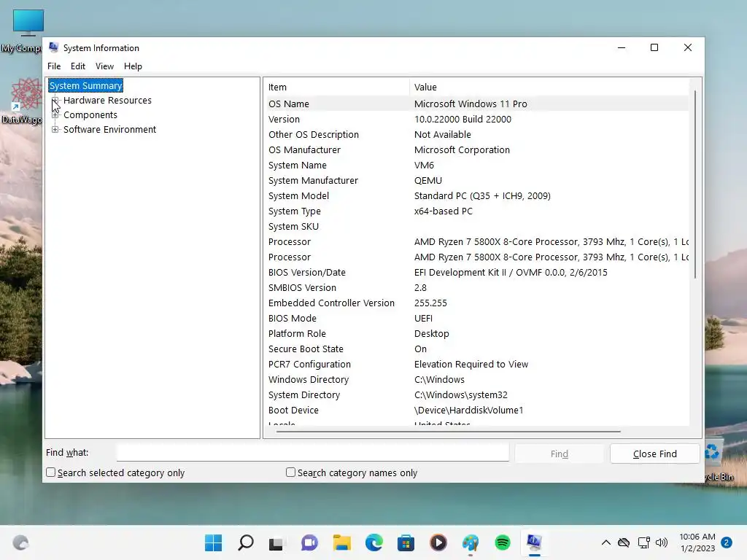Select the System Type row
The image size is (747, 560).
pyautogui.click(x=476, y=211)
